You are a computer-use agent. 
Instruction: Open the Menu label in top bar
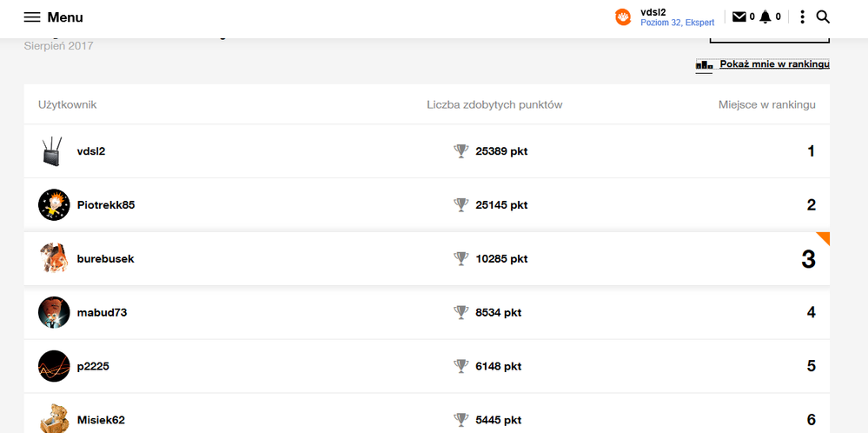coord(65,17)
